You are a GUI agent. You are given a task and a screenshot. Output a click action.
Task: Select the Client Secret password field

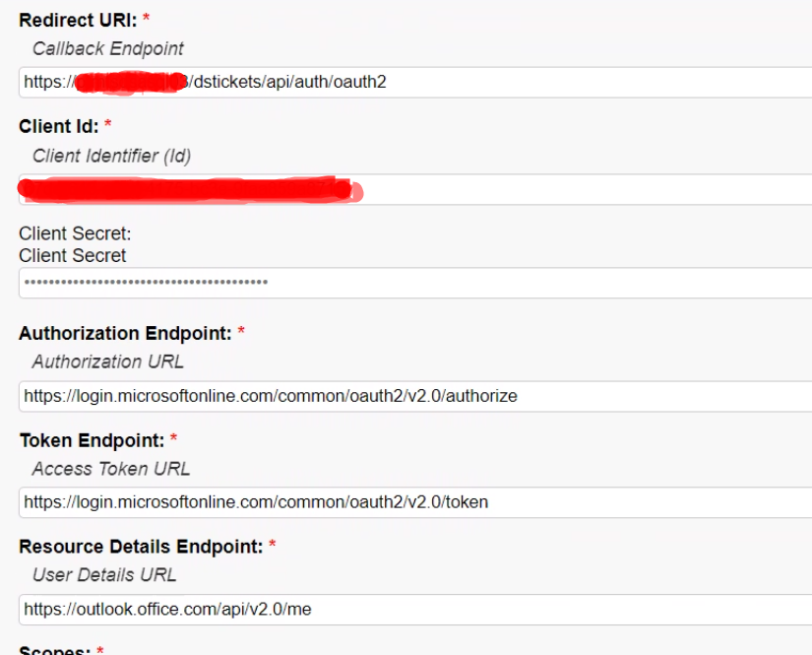(x=415, y=283)
